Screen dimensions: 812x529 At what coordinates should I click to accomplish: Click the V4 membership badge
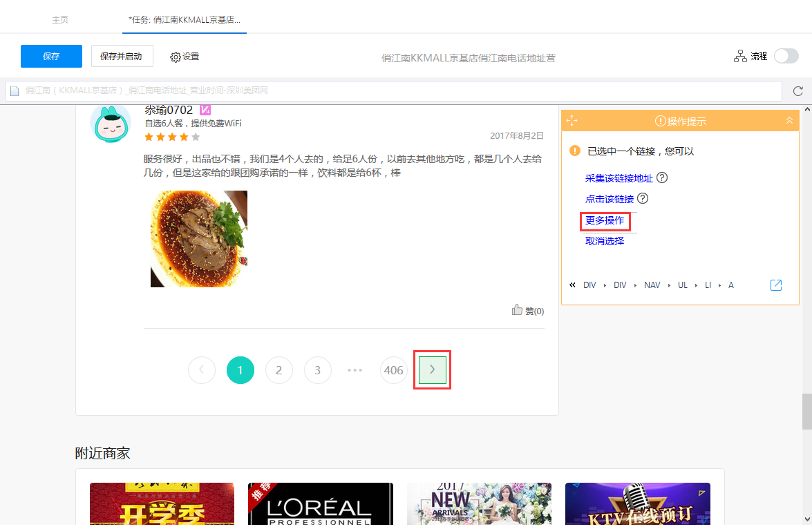[205, 110]
